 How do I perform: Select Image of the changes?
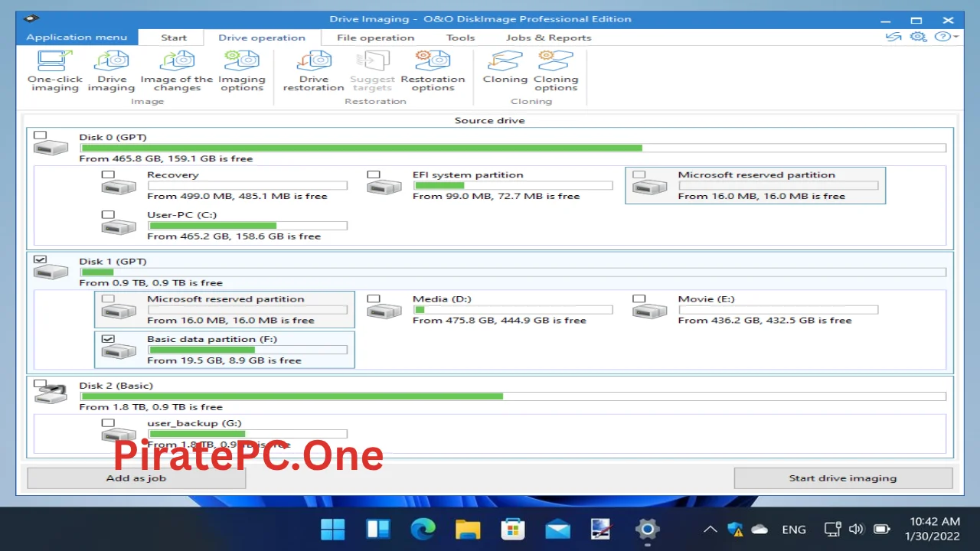pyautogui.click(x=177, y=71)
